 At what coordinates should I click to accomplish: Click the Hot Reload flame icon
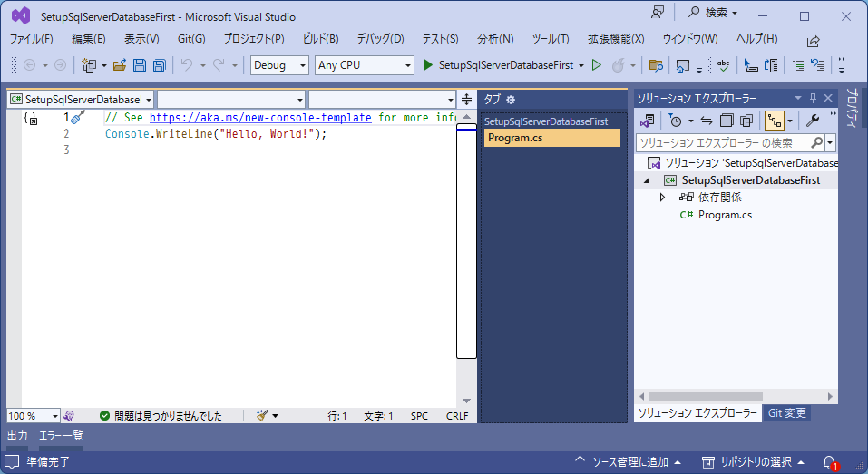(x=618, y=65)
